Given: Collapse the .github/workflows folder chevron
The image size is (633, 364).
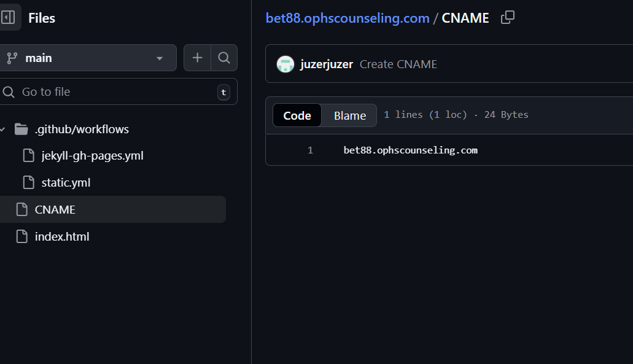Looking at the screenshot, I should pos(3,129).
